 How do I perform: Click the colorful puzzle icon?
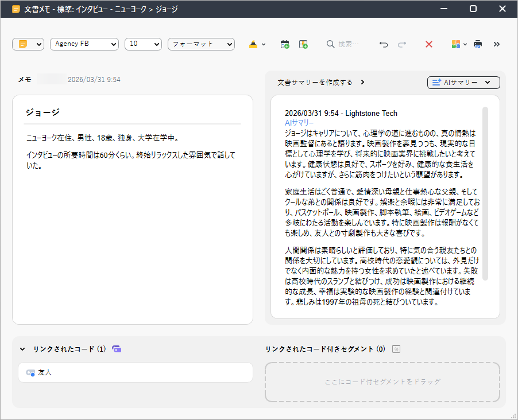point(456,44)
